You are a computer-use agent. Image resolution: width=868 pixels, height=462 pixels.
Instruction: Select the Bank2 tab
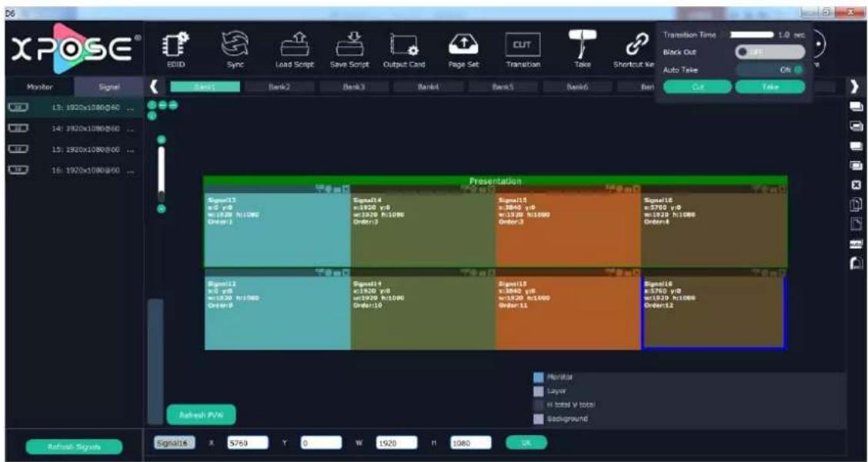(279, 87)
